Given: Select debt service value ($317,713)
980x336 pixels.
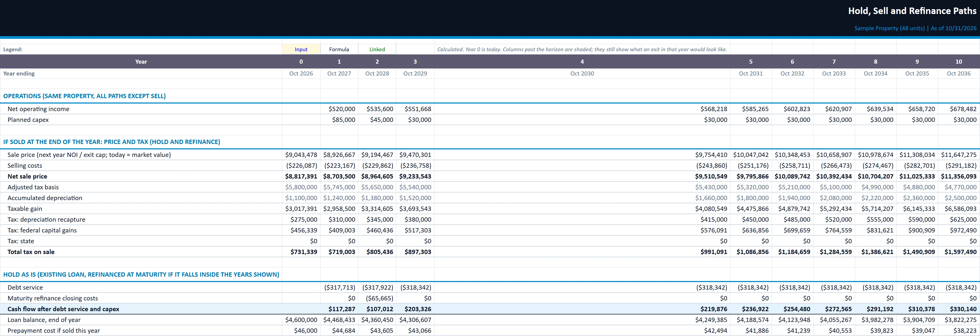Looking at the screenshot, I should coord(339,287).
